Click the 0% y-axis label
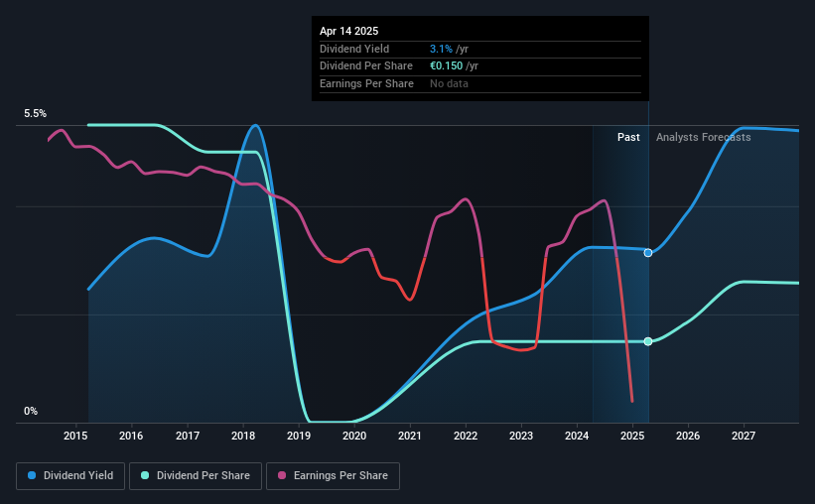815x504 pixels. pos(31,411)
